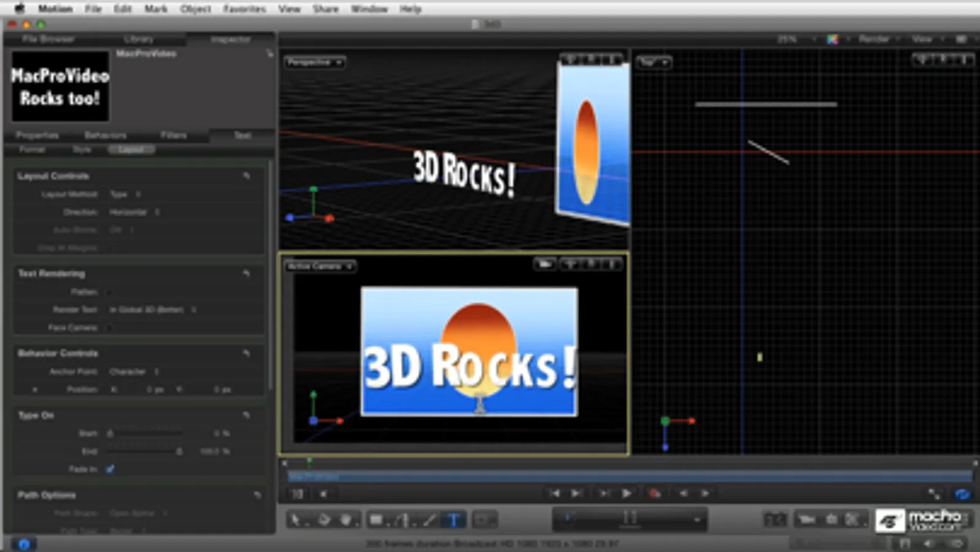Image resolution: width=980 pixels, height=552 pixels.
Task: Reset the Layout Controls section
Action: [x=246, y=176]
